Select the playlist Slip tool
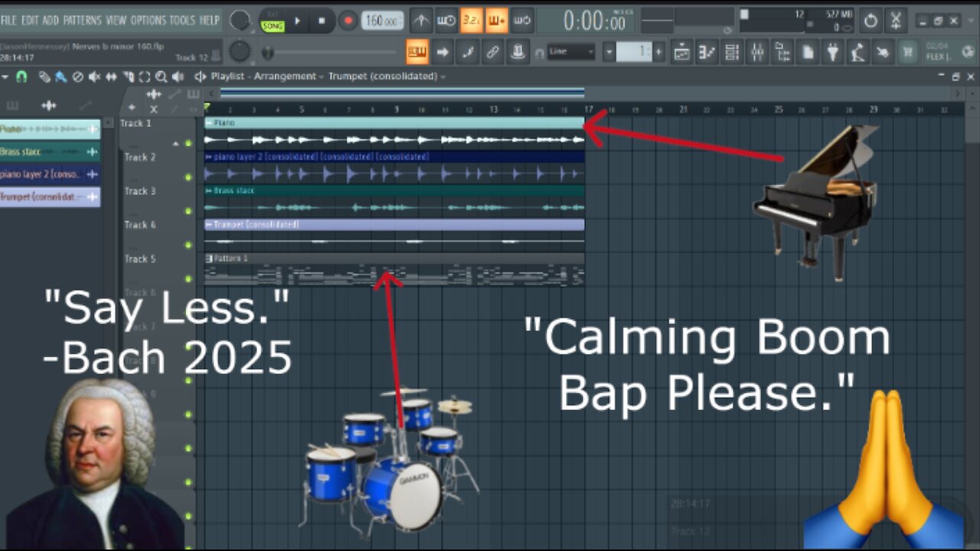This screenshot has width=980, height=551. [x=111, y=77]
